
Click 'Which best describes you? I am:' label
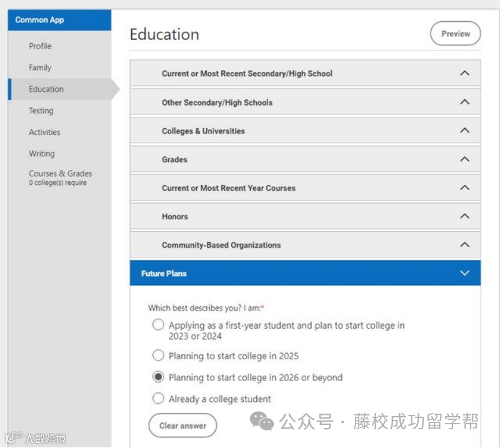tap(206, 308)
